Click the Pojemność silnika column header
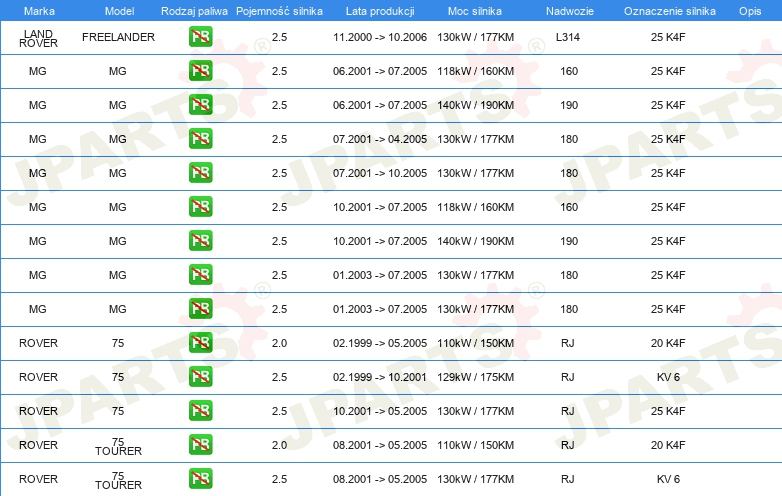The image size is (782, 496). (x=279, y=11)
